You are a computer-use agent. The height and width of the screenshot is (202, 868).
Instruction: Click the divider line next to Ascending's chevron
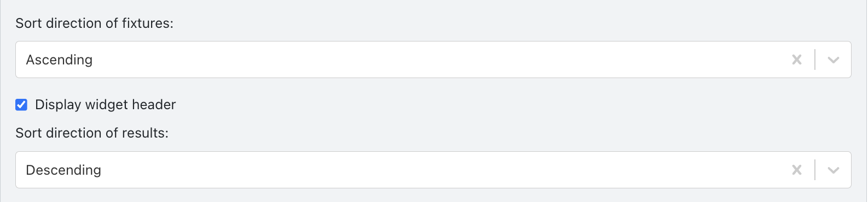815,60
